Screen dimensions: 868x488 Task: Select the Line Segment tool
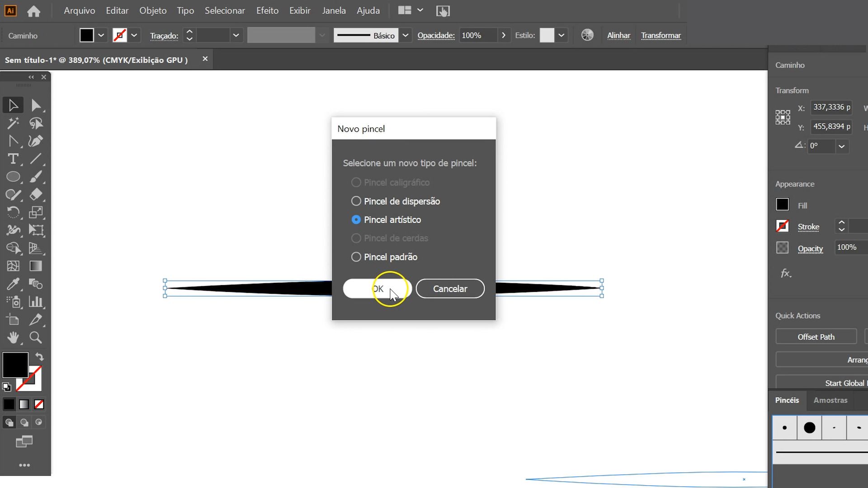click(36, 159)
